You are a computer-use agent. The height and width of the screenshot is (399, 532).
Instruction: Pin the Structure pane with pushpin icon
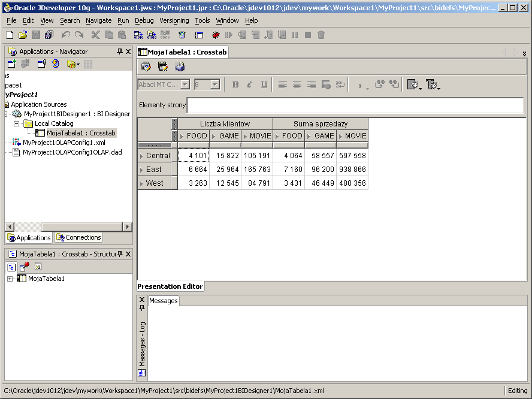coord(120,254)
